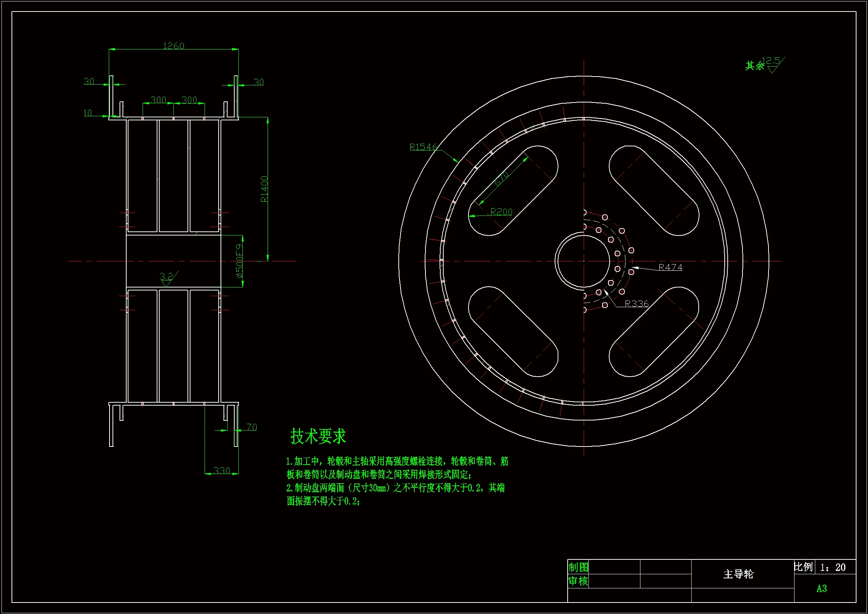Click the 1260 width dimension text

[173, 46]
